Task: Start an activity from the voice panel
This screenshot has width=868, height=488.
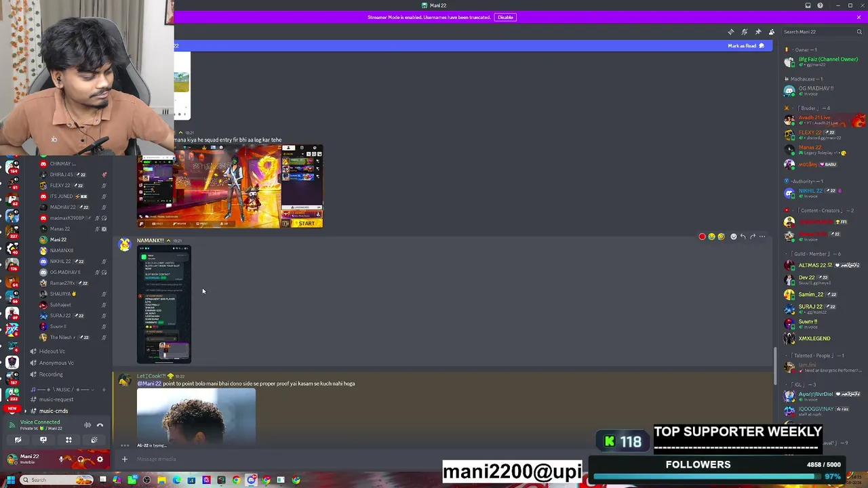Action: tap(68, 440)
